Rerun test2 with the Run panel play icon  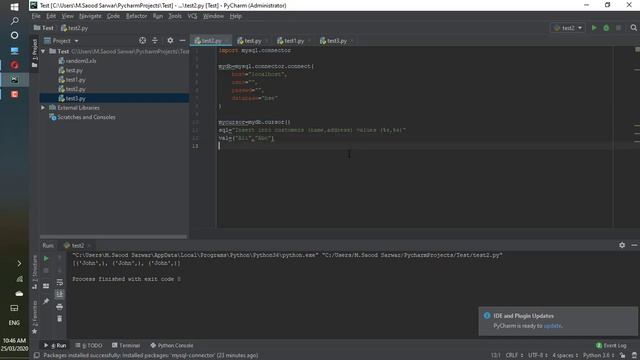46,259
